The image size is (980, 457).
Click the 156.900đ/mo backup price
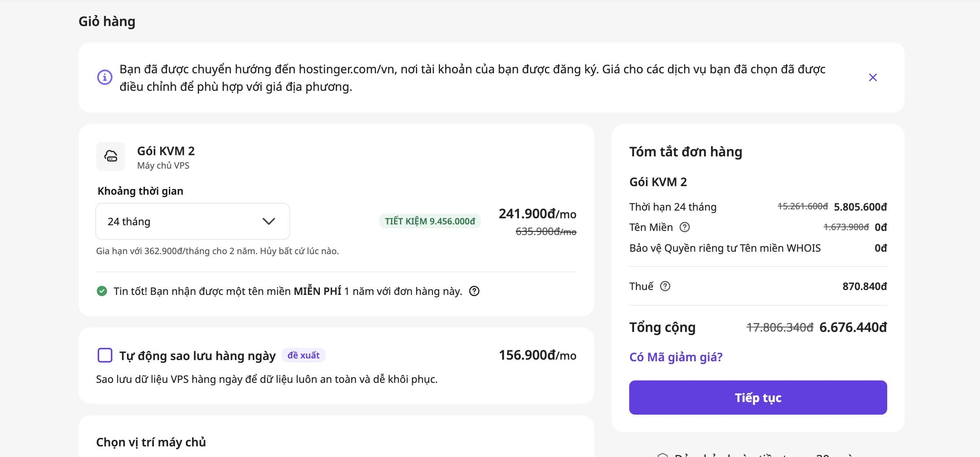tap(538, 355)
